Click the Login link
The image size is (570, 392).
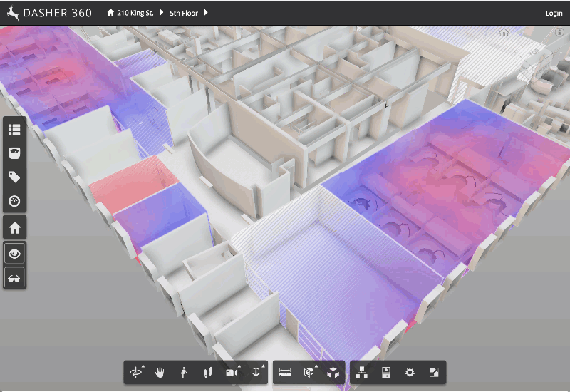(x=554, y=13)
